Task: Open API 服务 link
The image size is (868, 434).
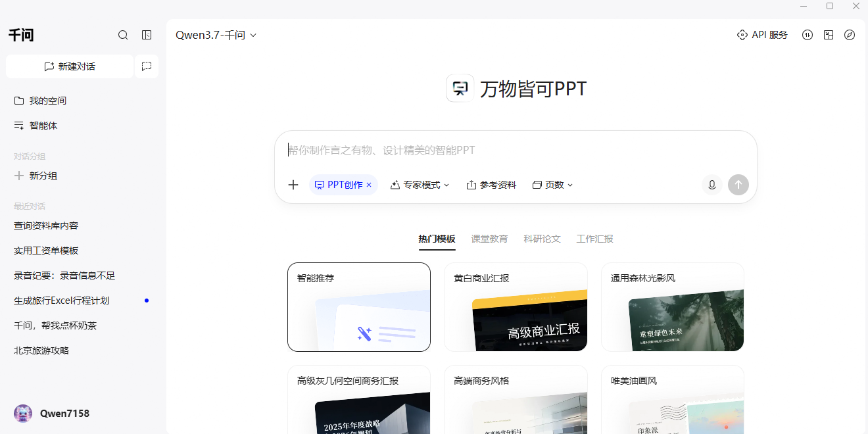Action: [762, 35]
